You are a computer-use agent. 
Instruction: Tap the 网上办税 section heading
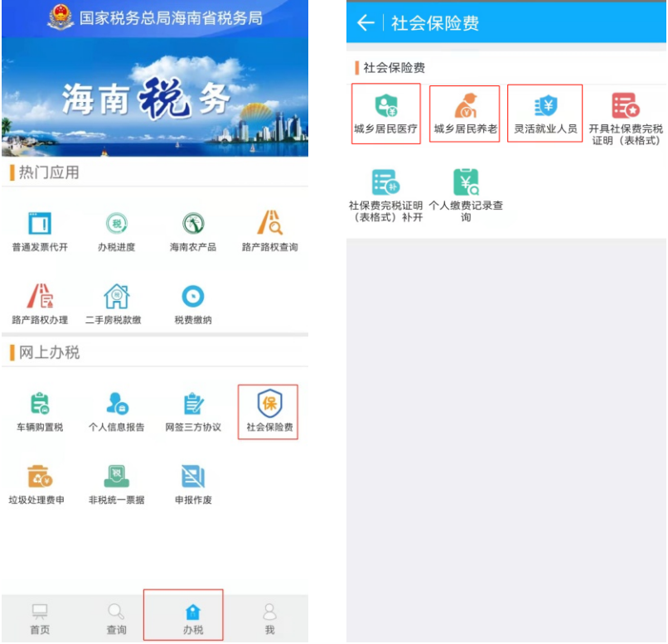pyautogui.click(x=49, y=352)
